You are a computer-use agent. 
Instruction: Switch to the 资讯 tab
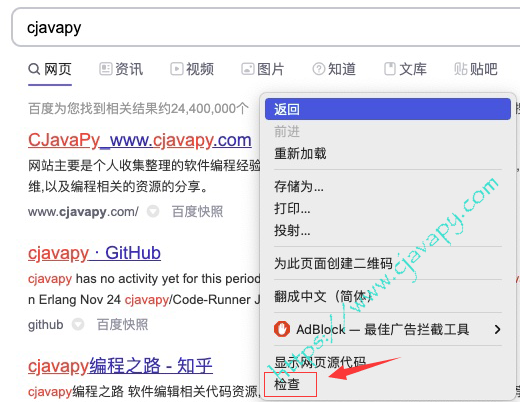[121, 69]
